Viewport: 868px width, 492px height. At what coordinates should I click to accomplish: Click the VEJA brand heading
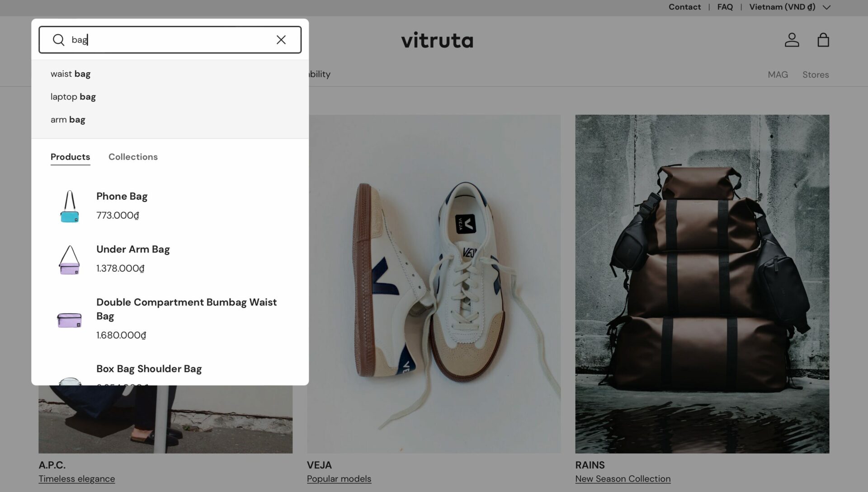(x=319, y=465)
